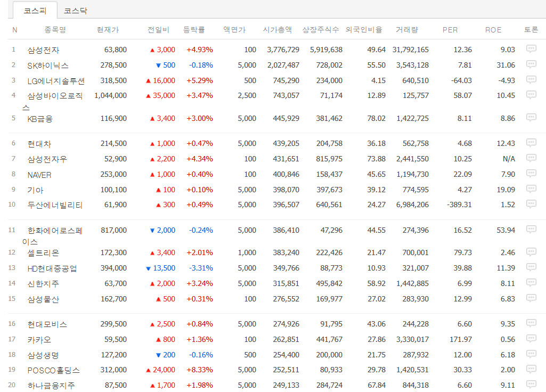Screen dimensions: 546x392
Task: Click the 종목명 column header
Action: coord(55,30)
